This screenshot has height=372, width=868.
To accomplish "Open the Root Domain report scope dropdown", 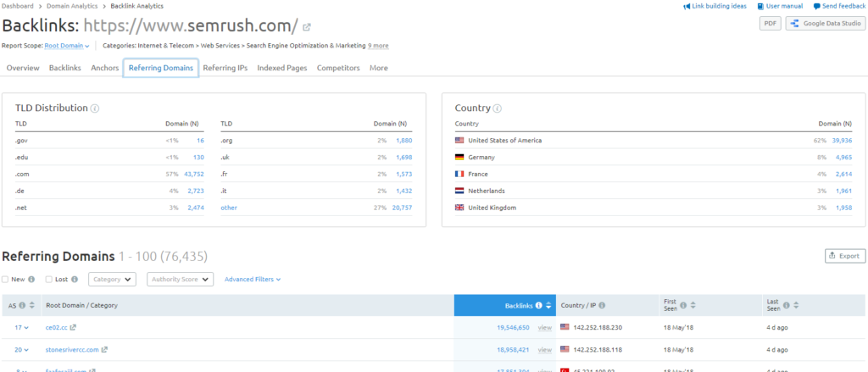I will tap(67, 46).
